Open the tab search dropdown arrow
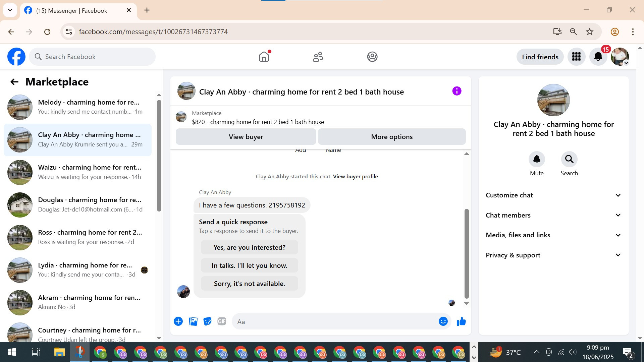This screenshot has height=362, width=644. [x=10, y=10]
